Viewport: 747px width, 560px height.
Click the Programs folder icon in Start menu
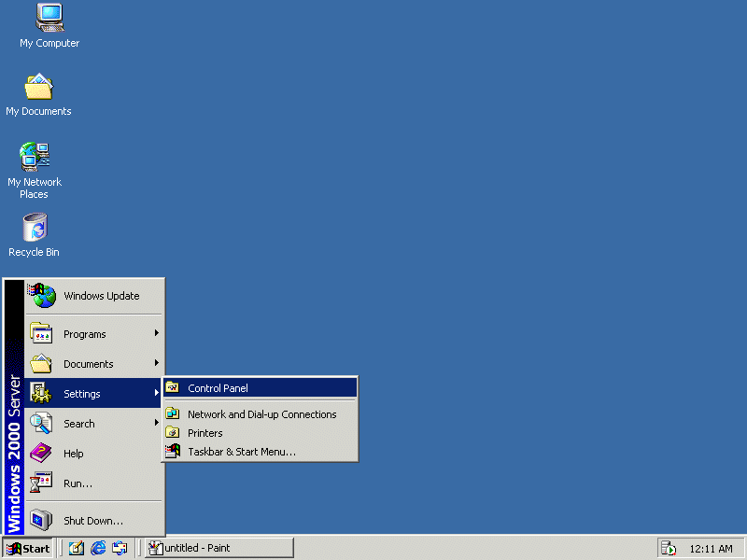41,333
